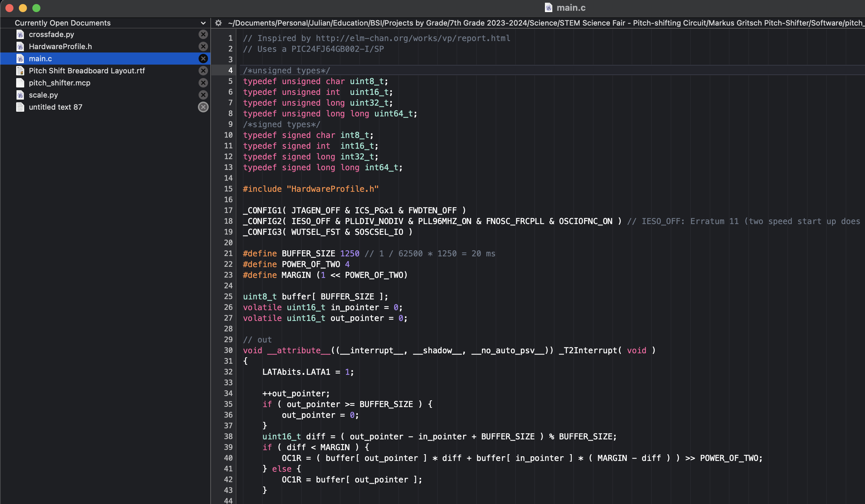
Task: Close Pitch Shift Breadboard Layout.rtf document
Action: pyautogui.click(x=203, y=71)
